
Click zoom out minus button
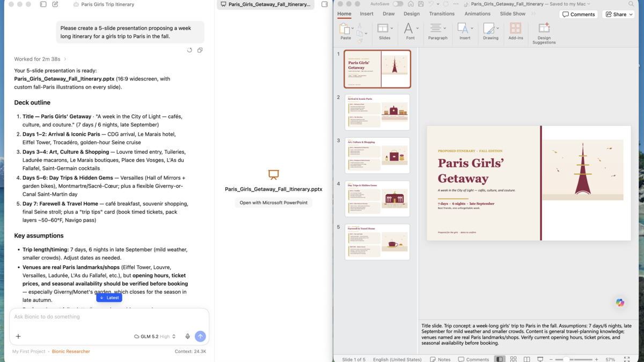(x=551, y=359)
